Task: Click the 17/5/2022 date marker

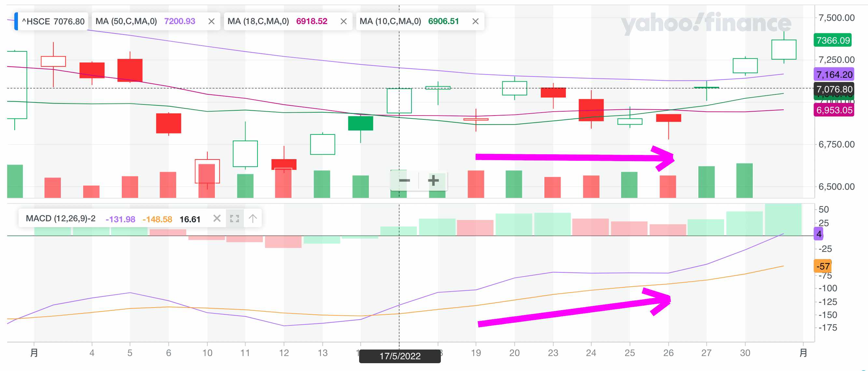Action: click(x=399, y=356)
